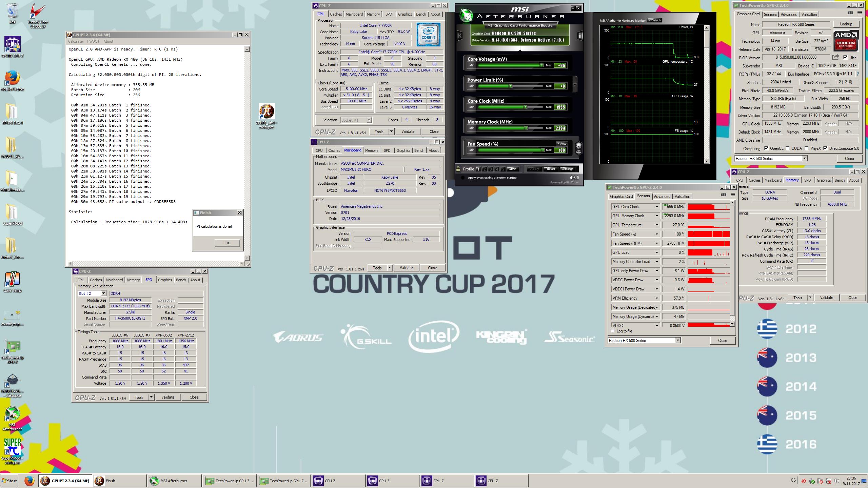Image resolution: width=868 pixels, height=488 pixels.
Task: Toggle the PhysX computing checkbox
Action: pos(807,148)
